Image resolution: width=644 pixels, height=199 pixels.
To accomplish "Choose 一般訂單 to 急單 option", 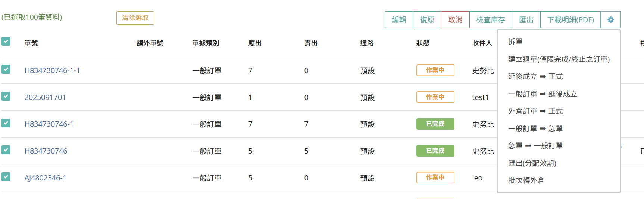I will click(x=535, y=129).
